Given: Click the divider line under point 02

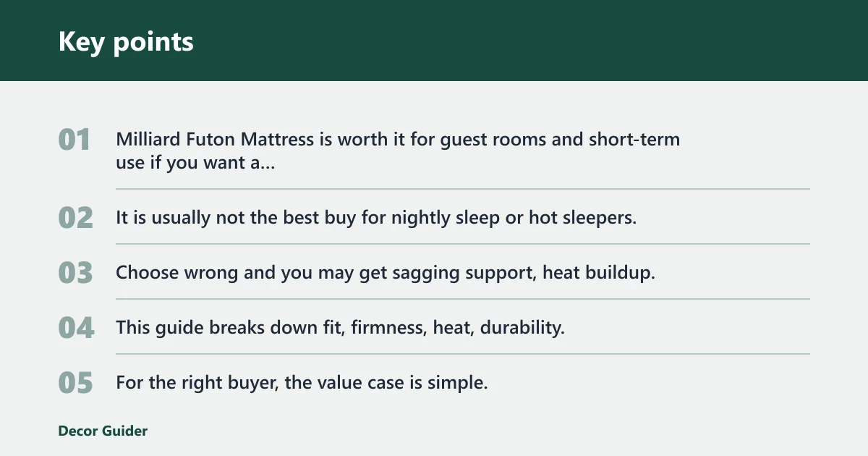Looking at the screenshot, I should tap(463, 244).
